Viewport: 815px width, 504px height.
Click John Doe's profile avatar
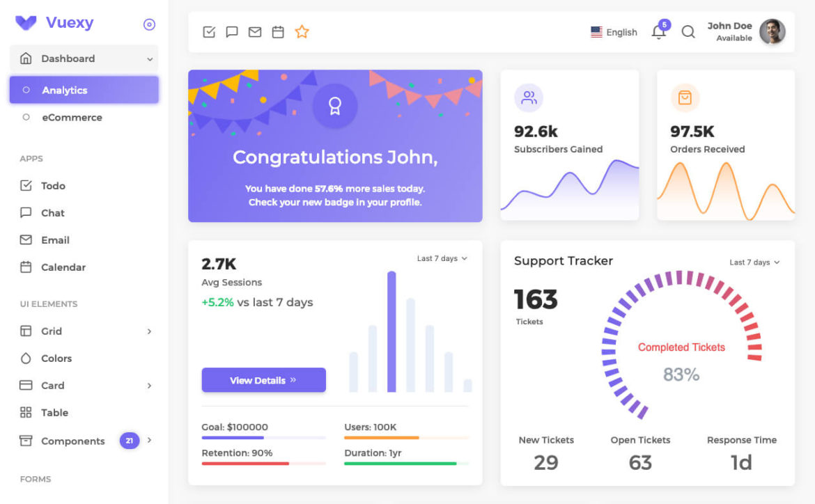point(773,31)
